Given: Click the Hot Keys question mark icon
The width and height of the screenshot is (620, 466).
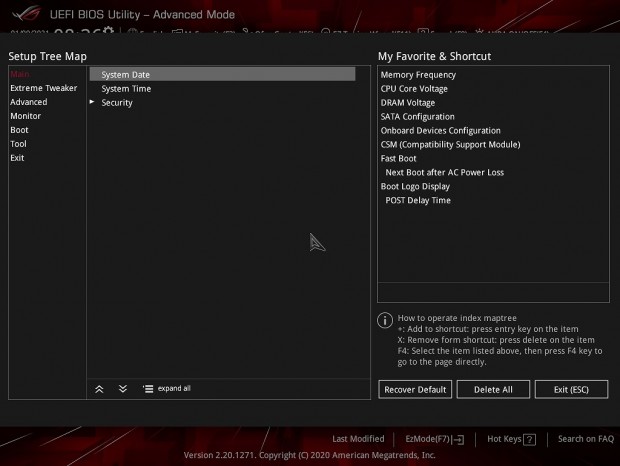Looking at the screenshot, I should click(x=529, y=439).
